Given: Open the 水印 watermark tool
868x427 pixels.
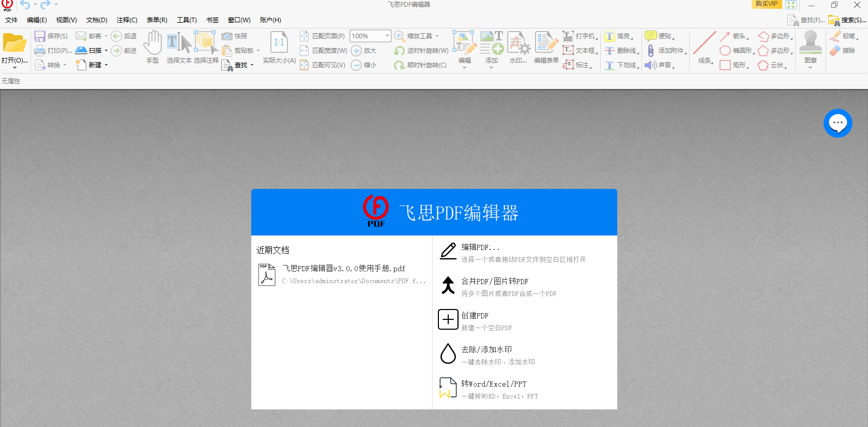Looking at the screenshot, I should tap(519, 47).
